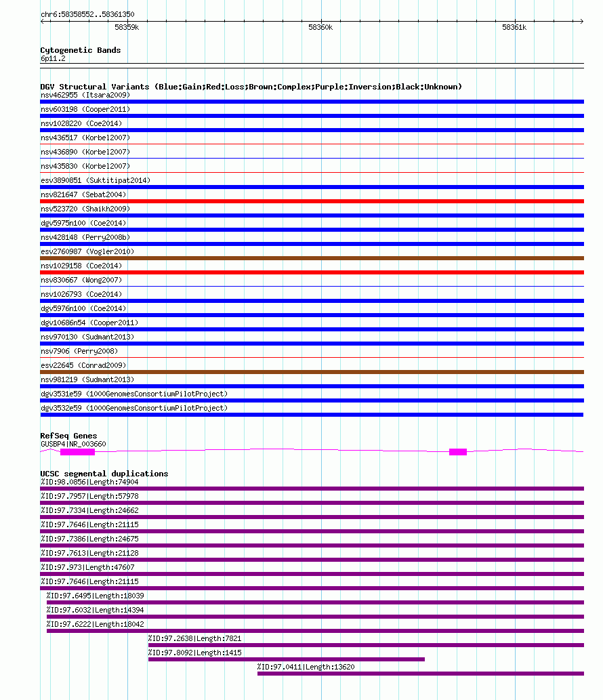Click purple bar under Length:1415 duplication

point(287,659)
